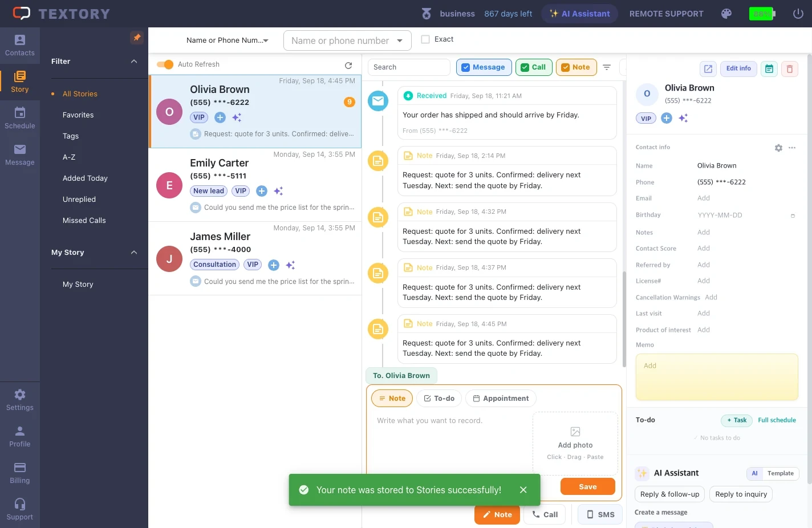Open the Contact info gear settings
Viewport: 812px width, 528px height.
point(778,148)
